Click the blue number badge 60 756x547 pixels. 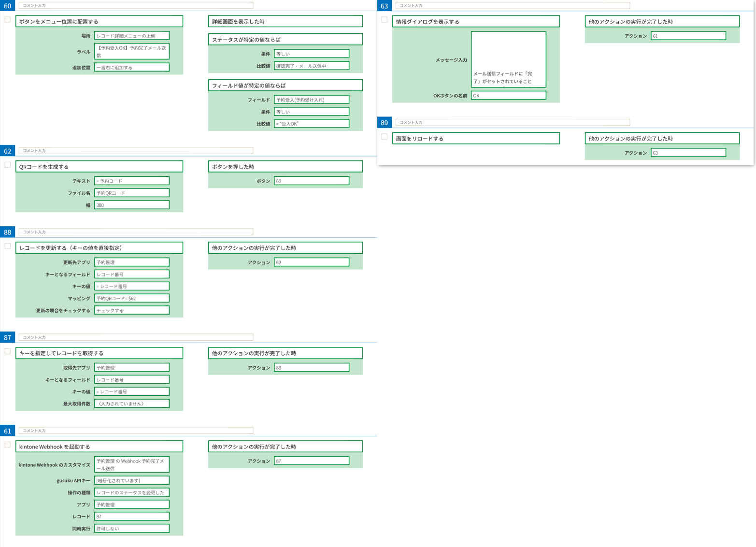pos(8,6)
